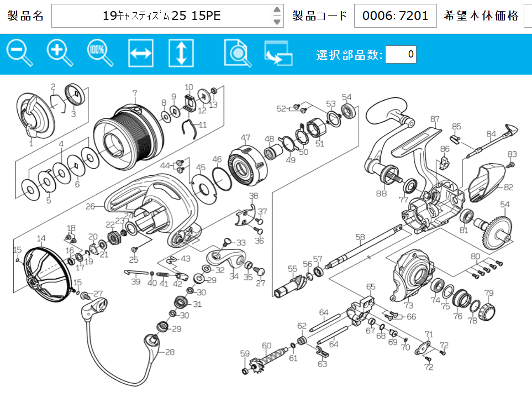Select part number 48 label
The height and width of the screenshot is (397, 532).
click(269, 139)
